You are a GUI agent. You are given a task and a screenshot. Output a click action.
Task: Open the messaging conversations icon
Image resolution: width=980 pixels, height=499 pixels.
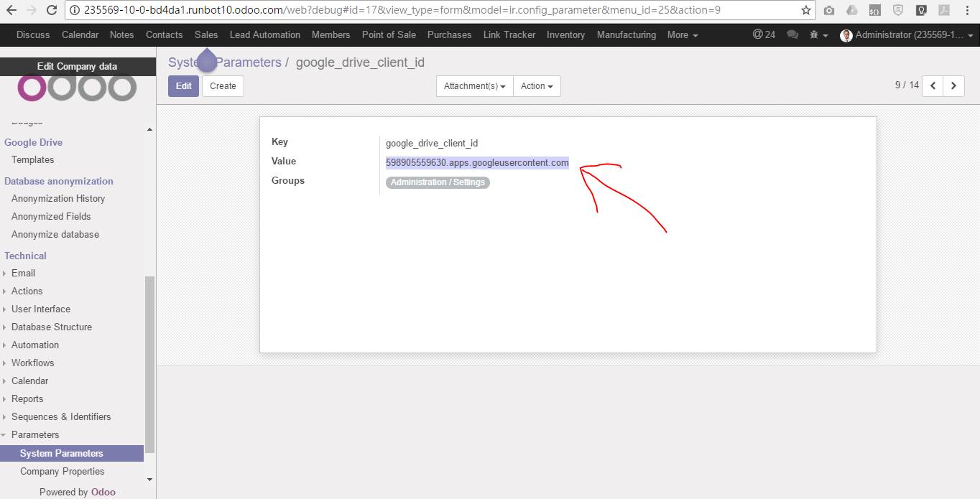click(792, 34)
